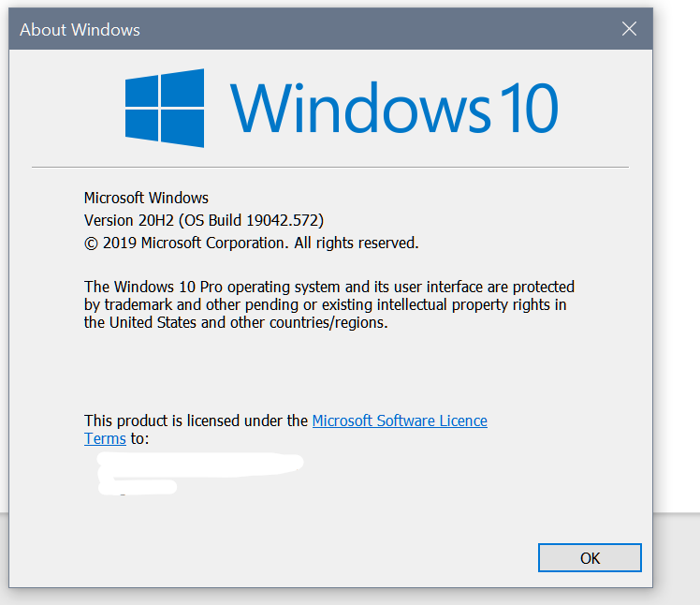
Task: Click 'This product is licensed under the' text
Action: (196, 421)
